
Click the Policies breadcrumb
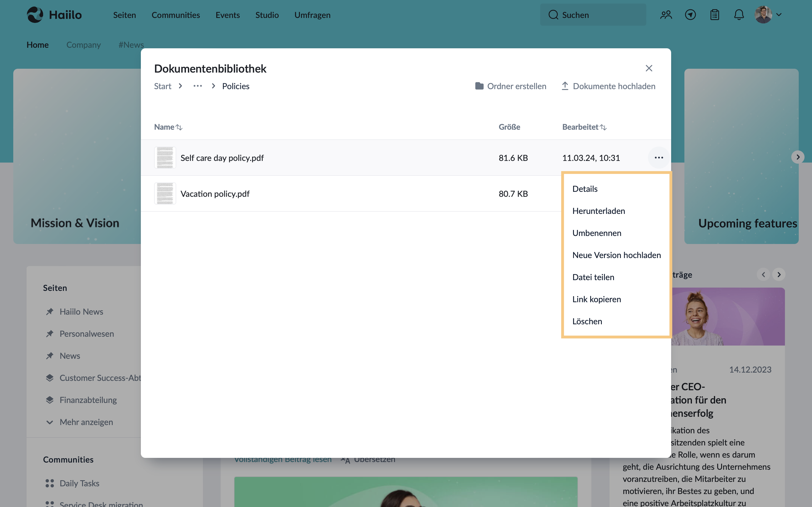click(236, 86)
